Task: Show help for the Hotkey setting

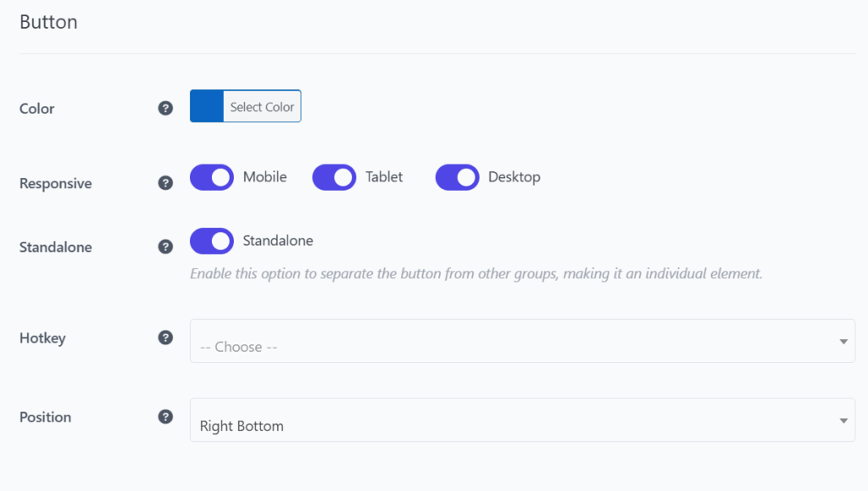Action: [x=165, y=338]
